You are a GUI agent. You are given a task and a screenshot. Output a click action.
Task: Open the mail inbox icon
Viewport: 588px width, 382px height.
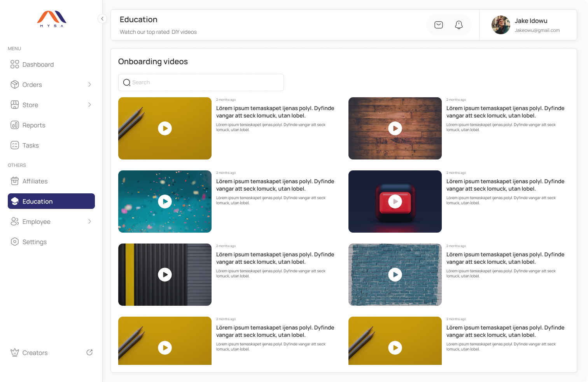coord(439,25)
